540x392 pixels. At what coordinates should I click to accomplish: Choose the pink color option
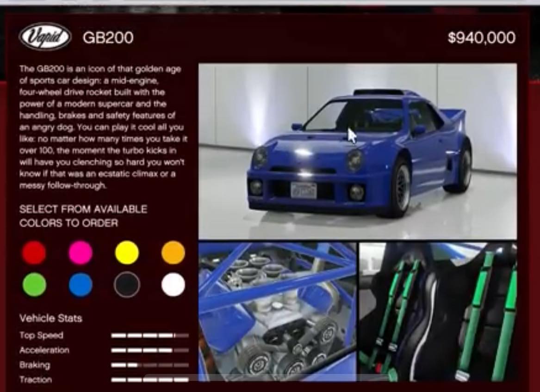click(x=80, y=252)
